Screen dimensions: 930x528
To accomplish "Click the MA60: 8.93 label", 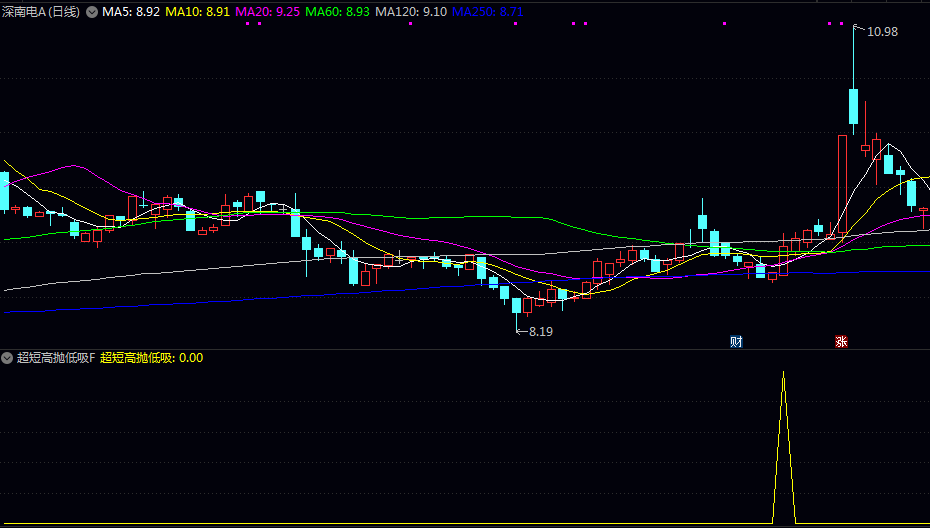I will pos(337,12).
